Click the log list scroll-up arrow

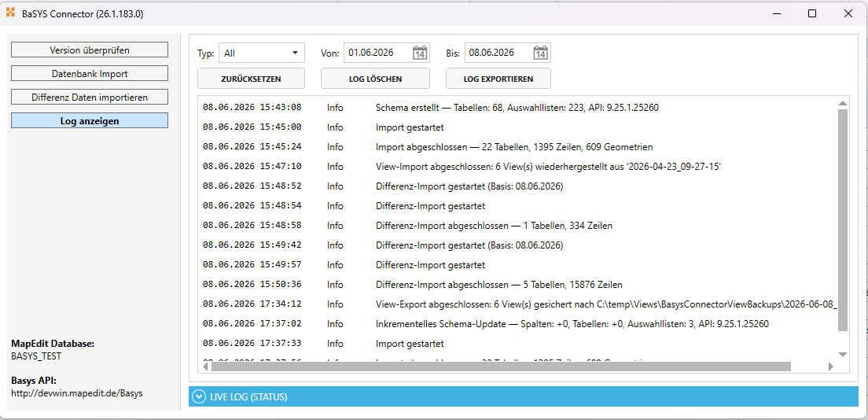click(x=843, y=104)
